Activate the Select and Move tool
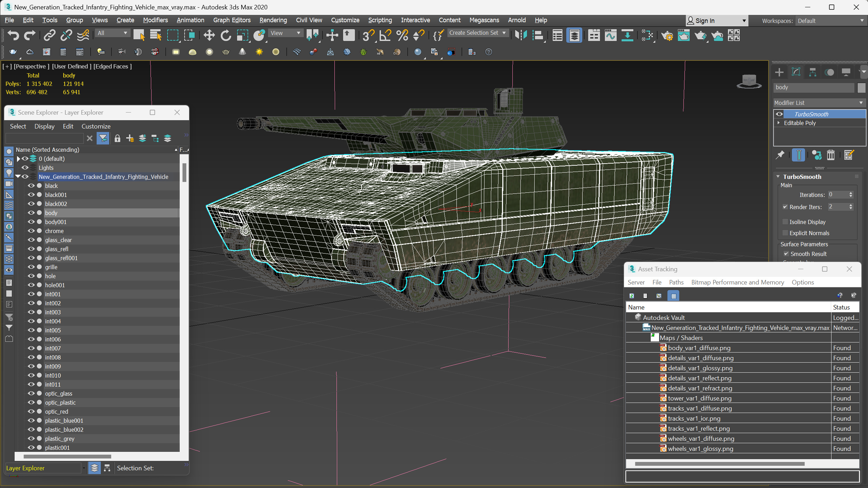This screenshot has height=488, width=868. tap(209, 35)
